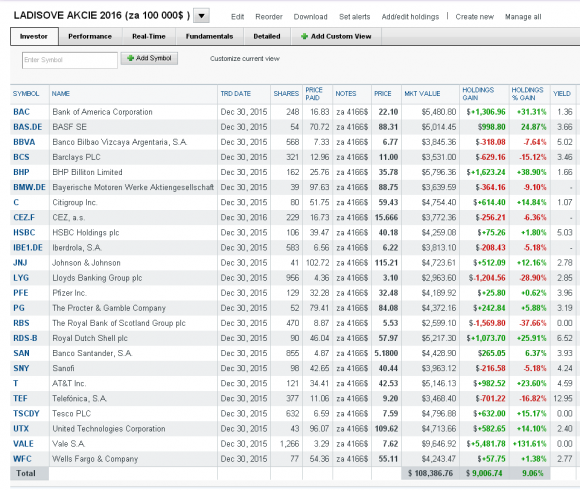The height and width of the screenshot is (490, 580).
Task: Open the Reorder link
Action: [x=269, y=17]
